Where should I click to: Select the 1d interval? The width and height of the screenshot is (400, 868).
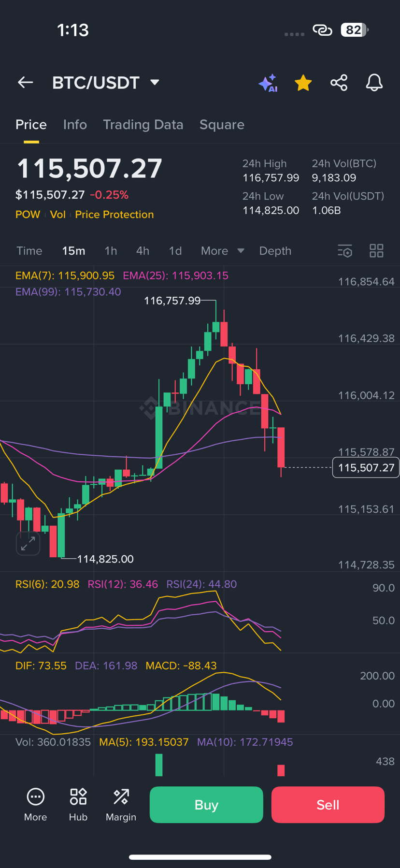pyautogui.click(x=175, y=251)
